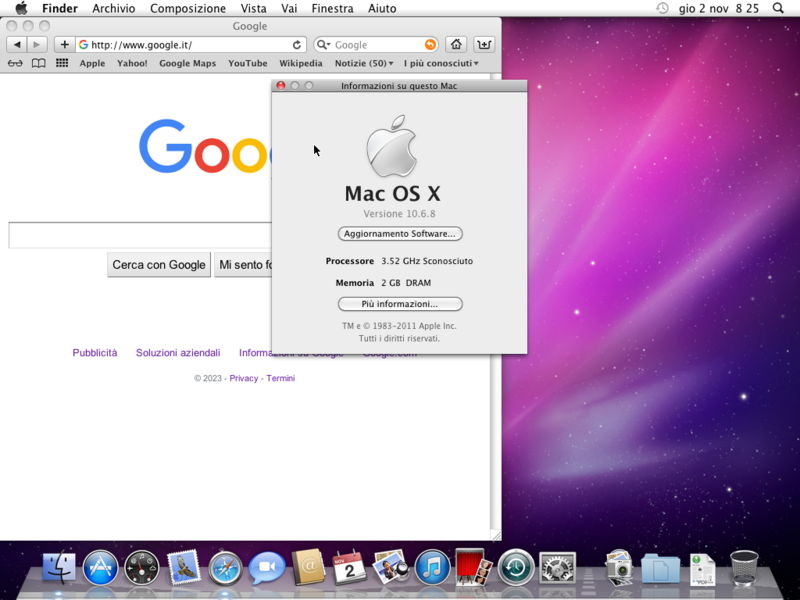800x600 pixels.
Task: Click the 2 GB DRAM memory value
Action: point(406,283)
